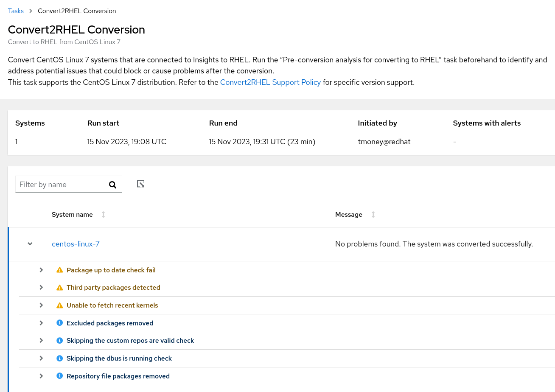Click the Convert2RHEL Conversion page heading

tap(76, 30)
